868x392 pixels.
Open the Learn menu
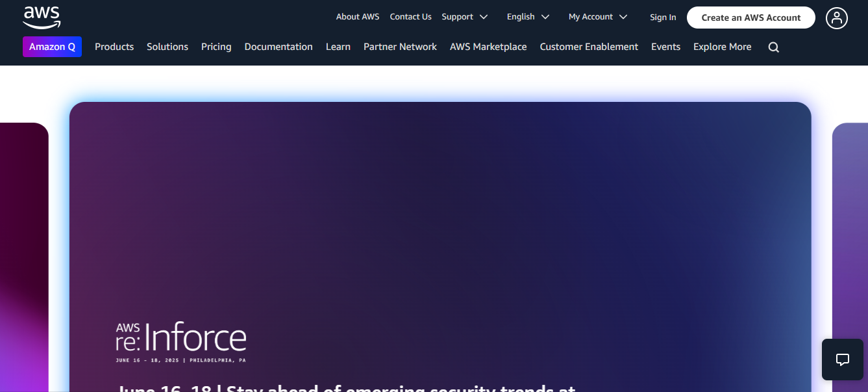(338, 47)
